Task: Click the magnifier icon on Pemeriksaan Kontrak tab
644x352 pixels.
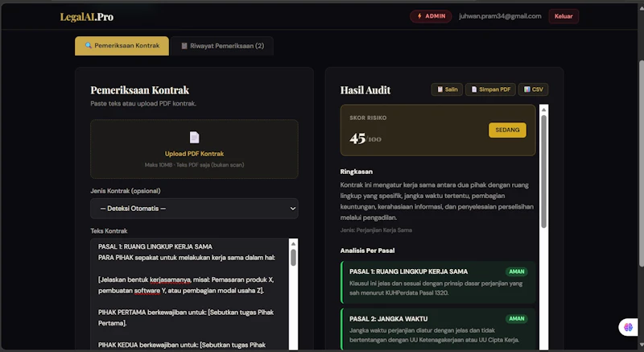Action: coord(88,46)
